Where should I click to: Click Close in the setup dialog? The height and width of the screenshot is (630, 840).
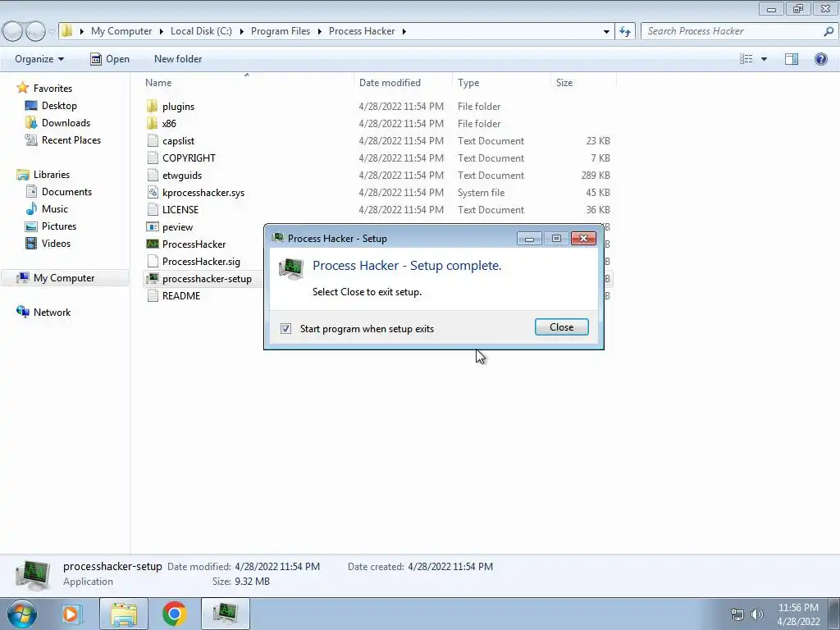tap(561, 326)
